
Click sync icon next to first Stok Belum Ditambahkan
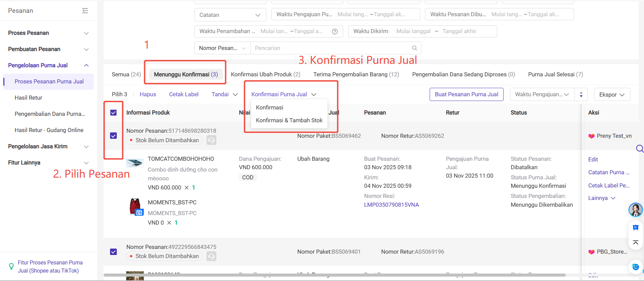pos(211,140)
